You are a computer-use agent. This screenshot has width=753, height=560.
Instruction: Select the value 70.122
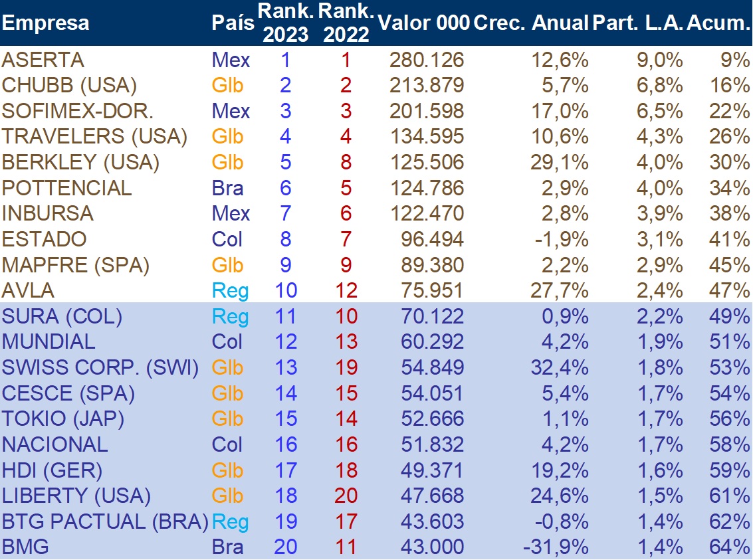coord(432,316)
